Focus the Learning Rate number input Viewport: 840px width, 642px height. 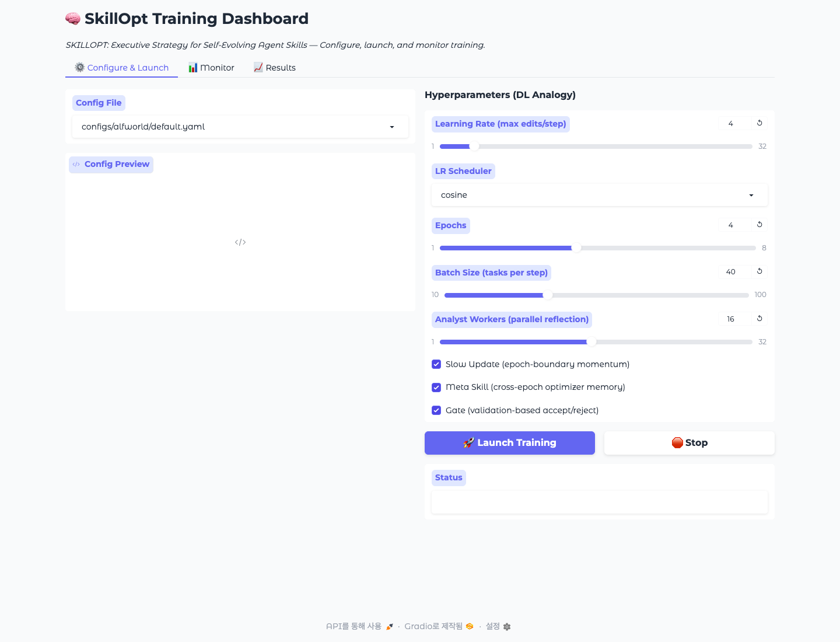736,123
